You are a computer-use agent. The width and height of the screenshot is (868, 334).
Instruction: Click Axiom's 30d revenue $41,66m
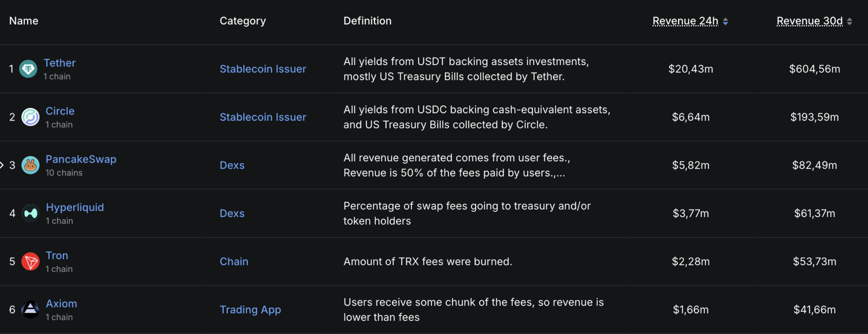pos(815,310)
